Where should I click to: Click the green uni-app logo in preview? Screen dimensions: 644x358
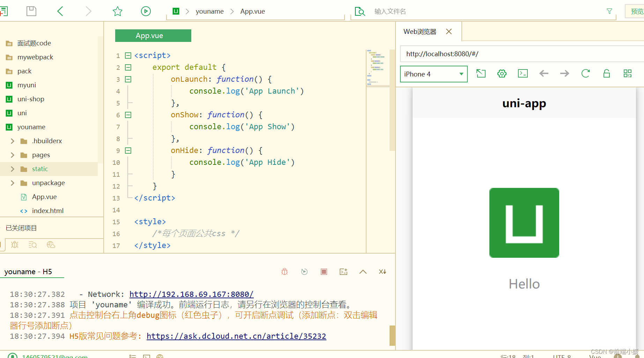[x=524, y=223]
